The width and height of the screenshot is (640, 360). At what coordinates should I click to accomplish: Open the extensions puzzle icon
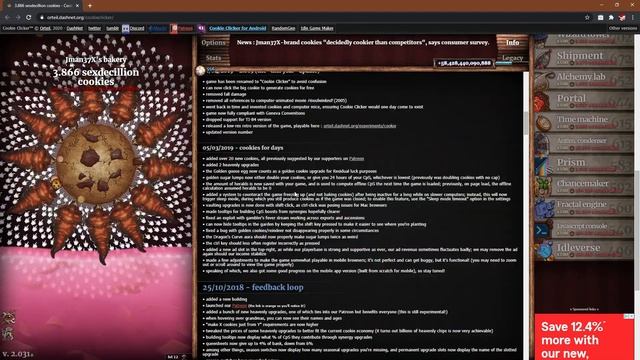point(611,18)
